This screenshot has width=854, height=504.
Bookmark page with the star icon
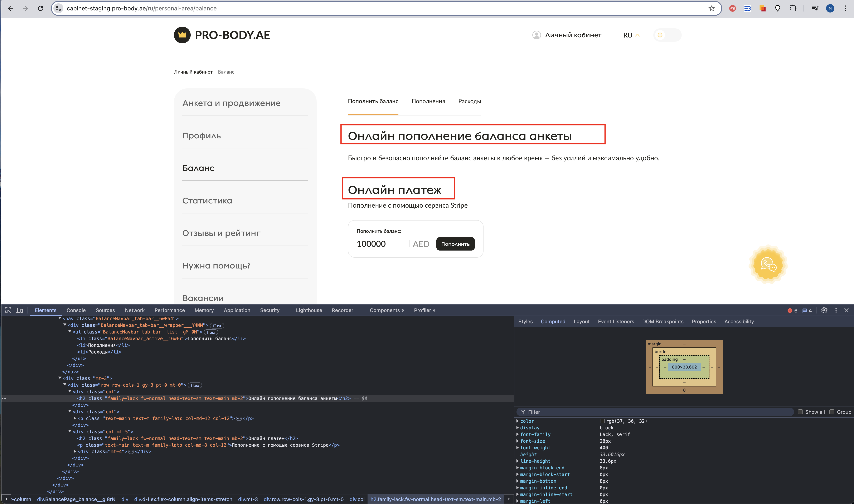point(712,9)
